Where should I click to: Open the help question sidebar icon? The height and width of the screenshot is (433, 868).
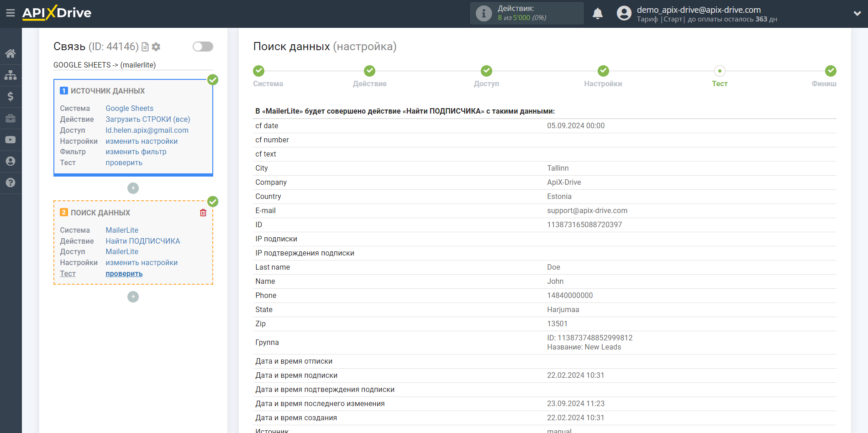point(11,183)
